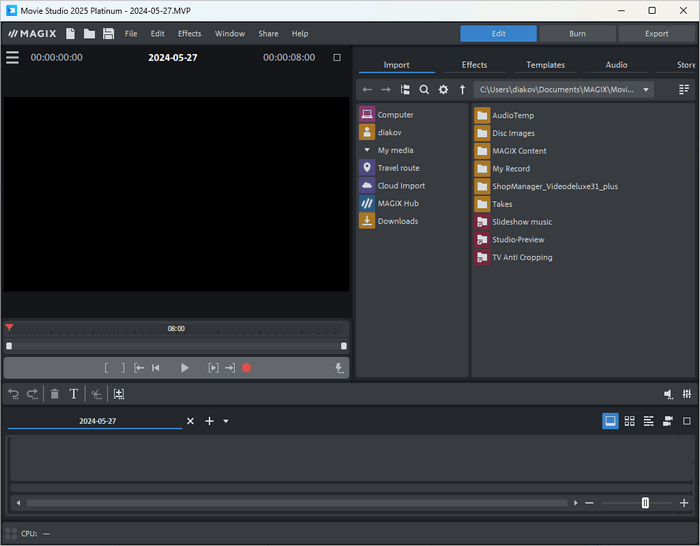Switch to timeline mode view
Screen dimensions: 700x546
point(648,421)
